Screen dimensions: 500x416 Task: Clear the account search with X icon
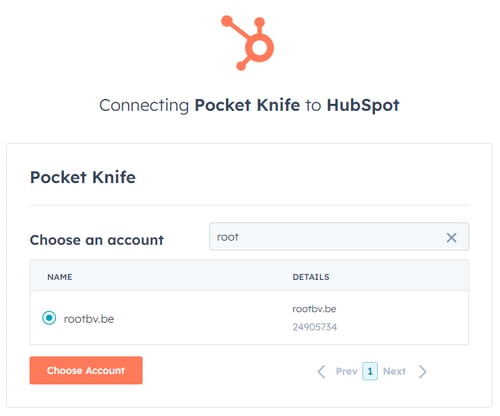tap(451, 238)
